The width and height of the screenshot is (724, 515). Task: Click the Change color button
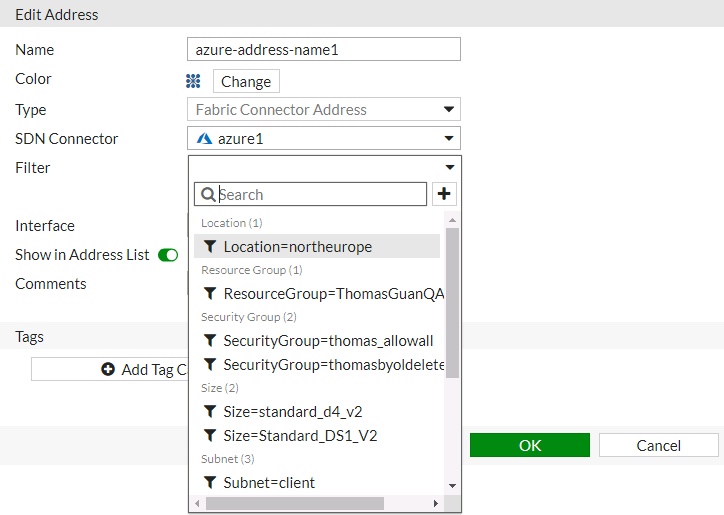(x=246, y=82)
